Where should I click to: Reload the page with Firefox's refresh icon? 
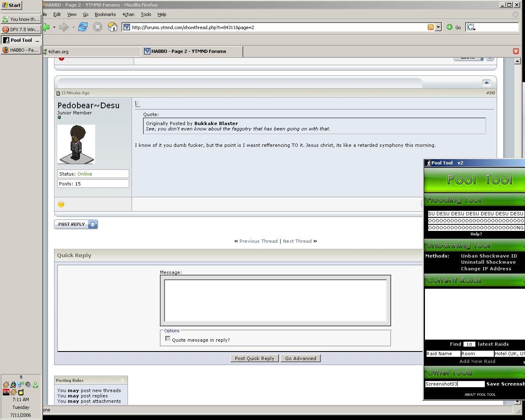coord(83,27)
